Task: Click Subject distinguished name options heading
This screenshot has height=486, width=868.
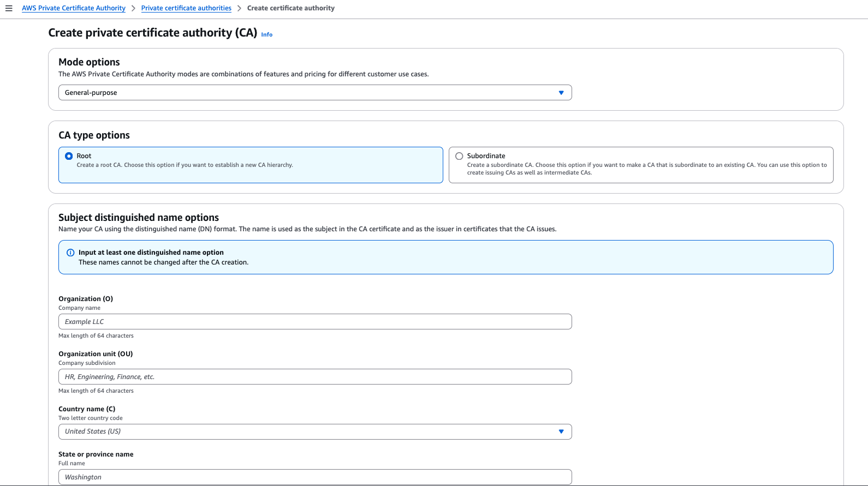Action: (x=139, y=218)
